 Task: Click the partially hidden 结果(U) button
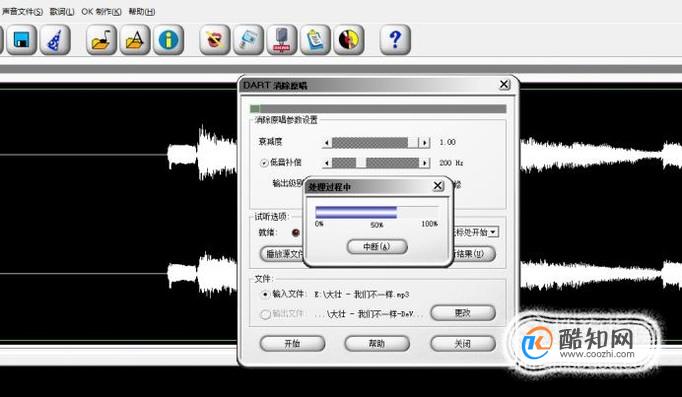474,254
